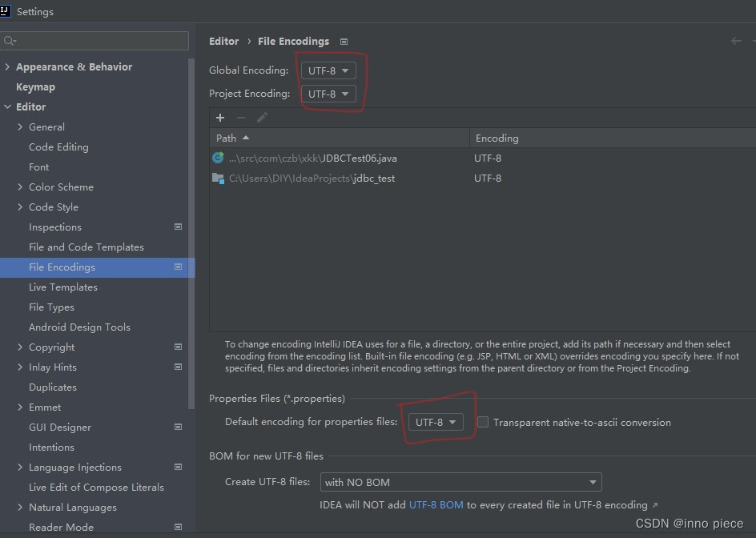Open the Project Encoding dropdown
Viewport: 756px width, 538px height.
point(328,94)
